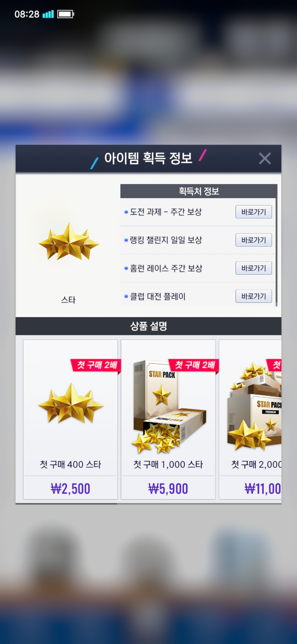The height and width of the screenshot is (644, 297).
Task: Click the vertical scrollbar in 획득처 정보 list
Action: (x=276, y=245)
